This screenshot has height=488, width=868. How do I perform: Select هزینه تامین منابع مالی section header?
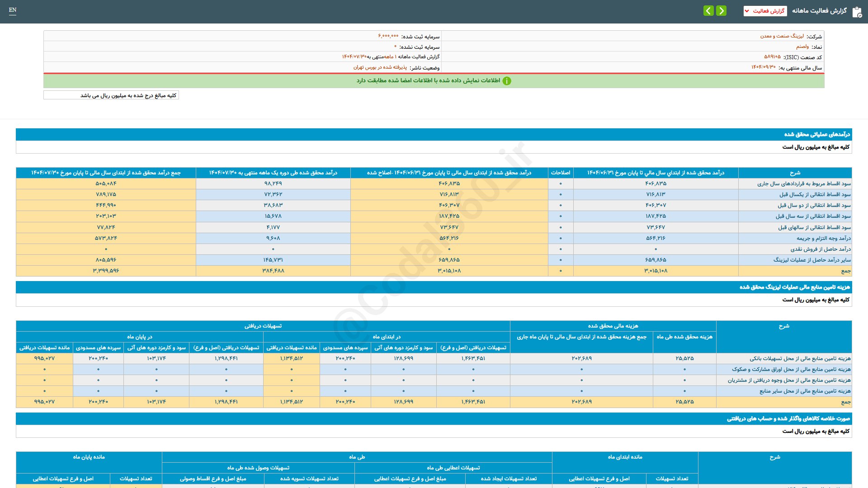pyautogui.click(x=794, y=287)
